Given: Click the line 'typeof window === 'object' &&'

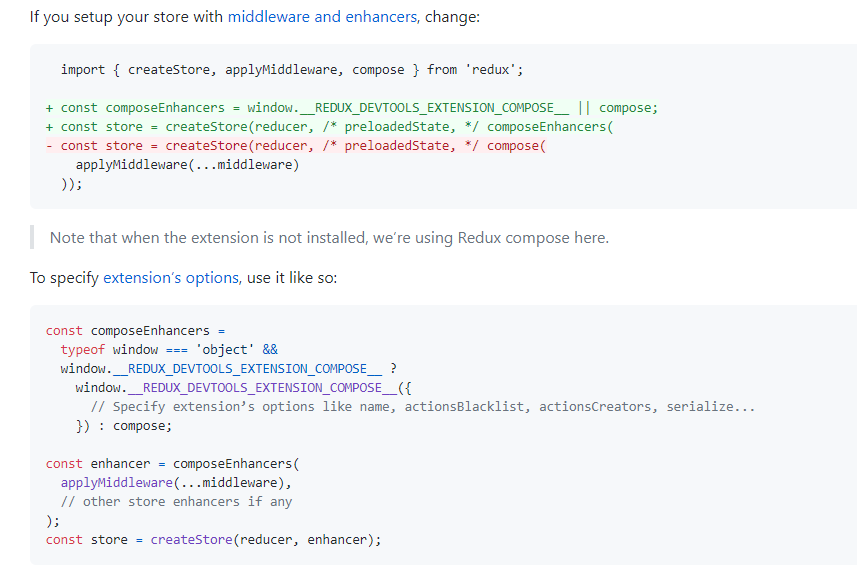Looking at the screenshot, I should click(x=169, y=350).
